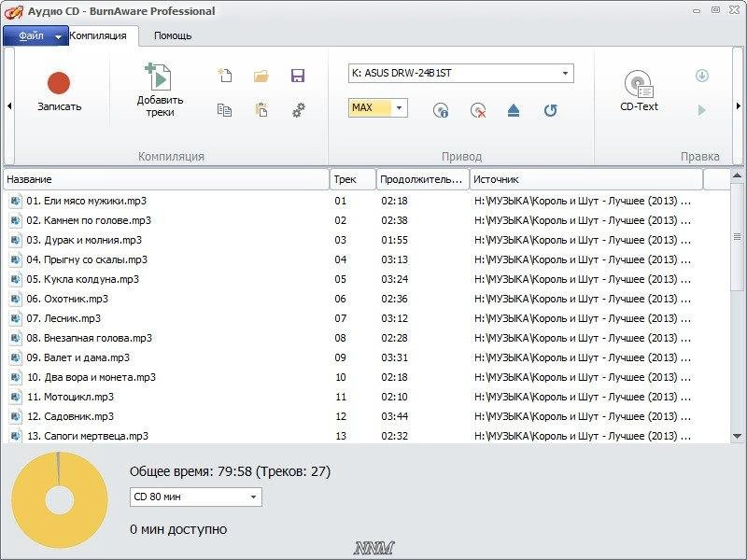Click the paste clipboard icon

(261, 110)
